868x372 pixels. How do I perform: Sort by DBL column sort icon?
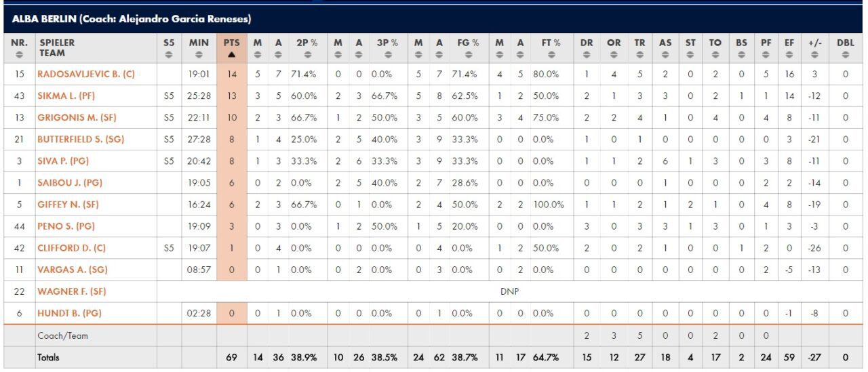(x=845, y=55)
